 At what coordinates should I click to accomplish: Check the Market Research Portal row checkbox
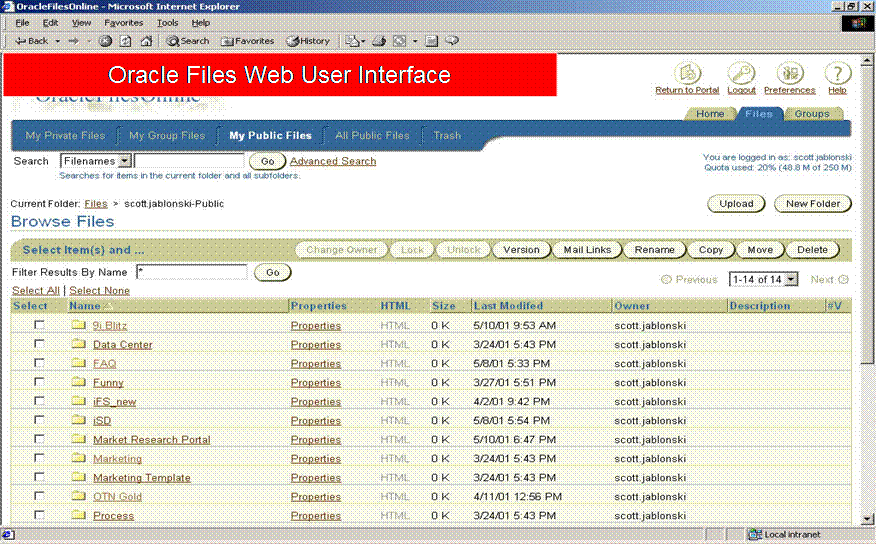39,439
